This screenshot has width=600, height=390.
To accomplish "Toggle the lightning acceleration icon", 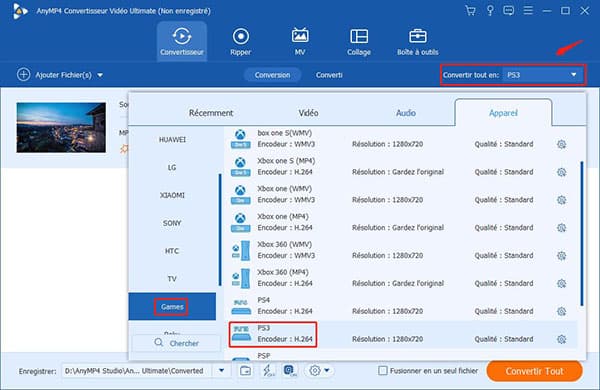I will [268, 370].
